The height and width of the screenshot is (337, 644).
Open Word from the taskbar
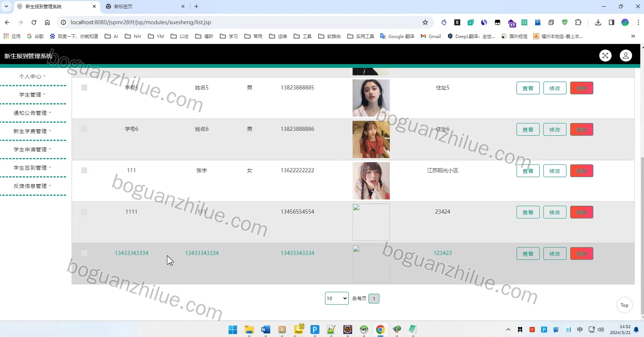click(266, 330)
